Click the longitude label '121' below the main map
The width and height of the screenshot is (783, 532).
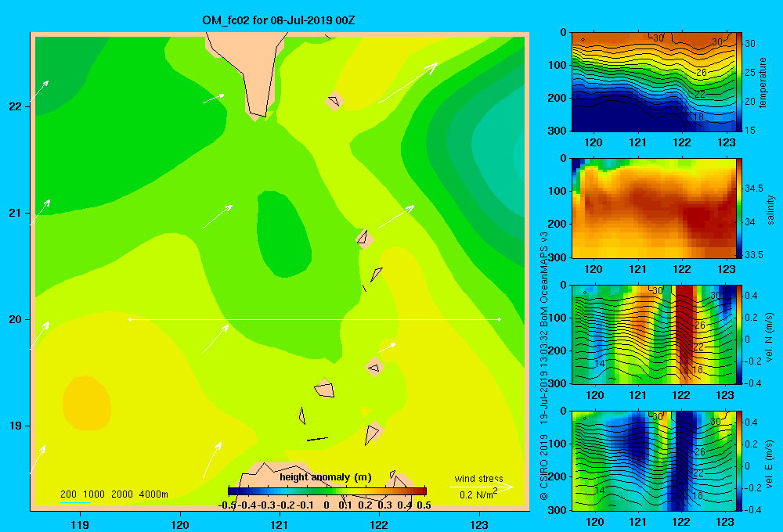(x=280, y=524)
